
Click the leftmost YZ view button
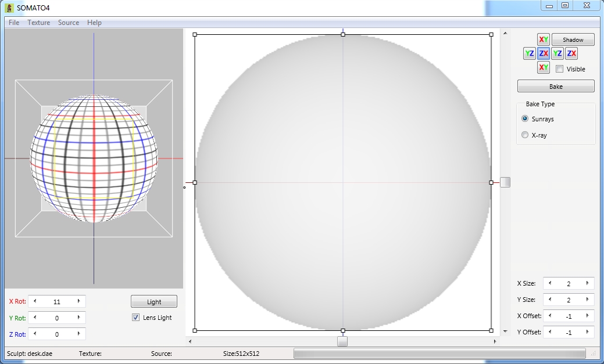click(530, 53)
